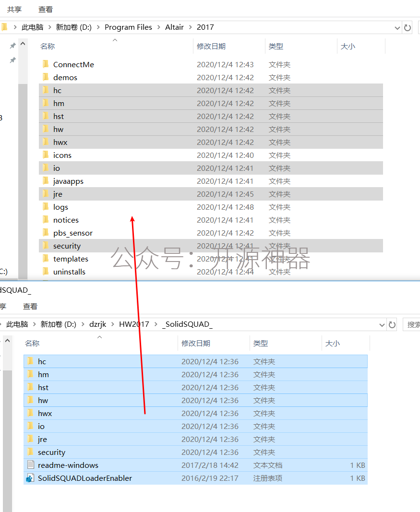Viewport: 420px width, 512px height.
Task: Go to Program Files in the breadcrumb
Action: click(x=128, y=27)
